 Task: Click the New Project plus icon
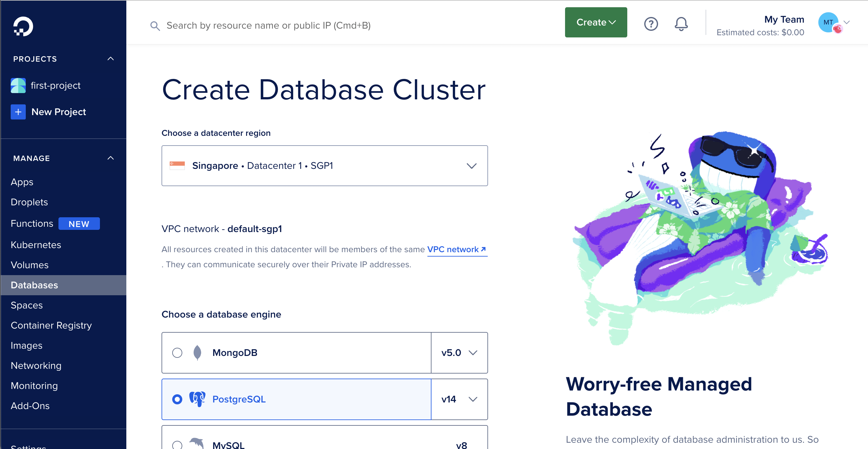point(18,112)
